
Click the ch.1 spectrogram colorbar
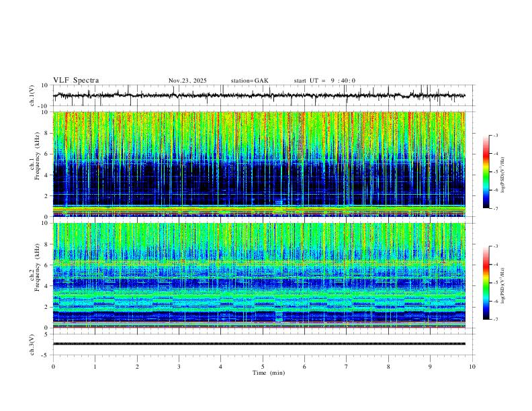coord(486,172)
